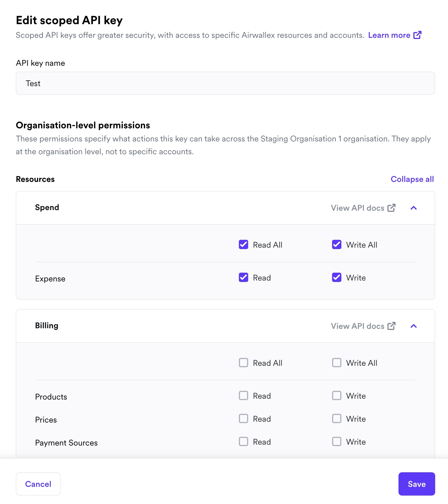Check Products Read permission

(x=244, y=396)
